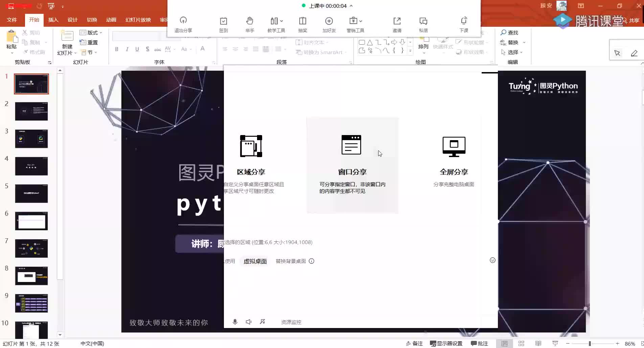Toggle the microphone in sharing dialog
This screenshot has width=644, height=348.
click(235, 322)
